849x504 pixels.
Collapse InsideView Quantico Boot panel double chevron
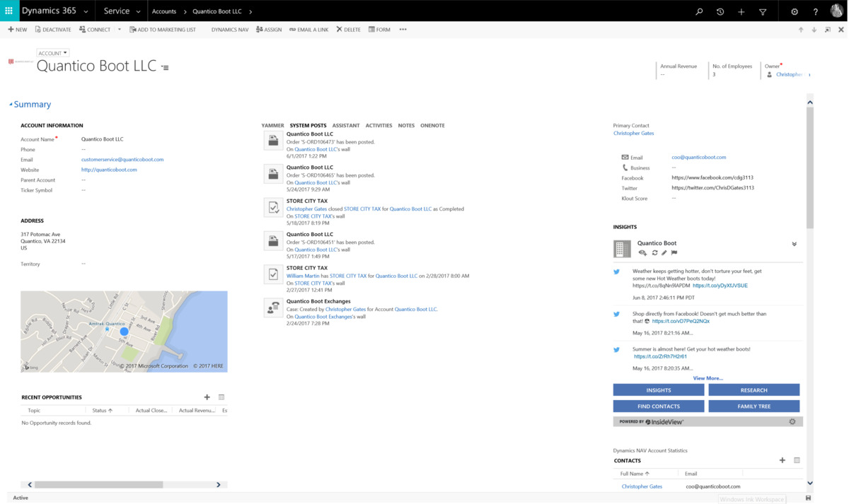pos(794,244)
